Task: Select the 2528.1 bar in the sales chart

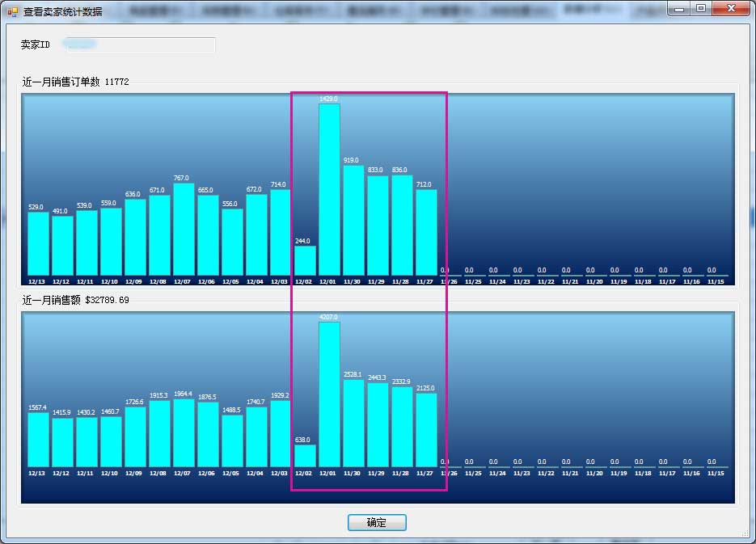Action: [x=353, y=423]
